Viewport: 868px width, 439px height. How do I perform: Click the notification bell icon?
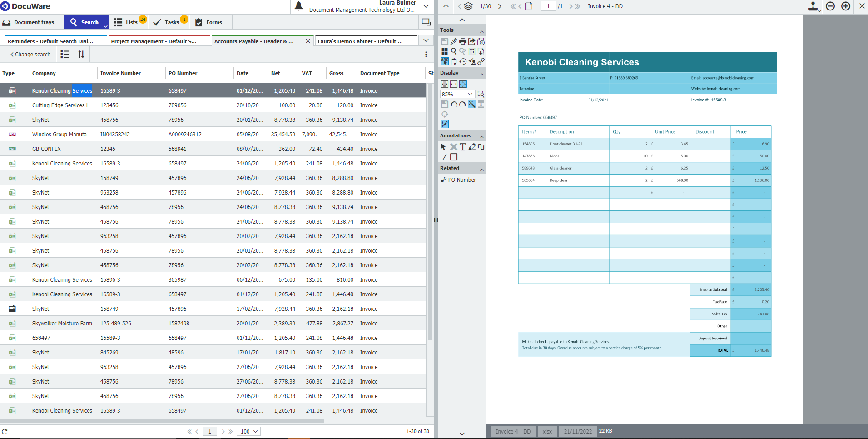click(298, 6)
